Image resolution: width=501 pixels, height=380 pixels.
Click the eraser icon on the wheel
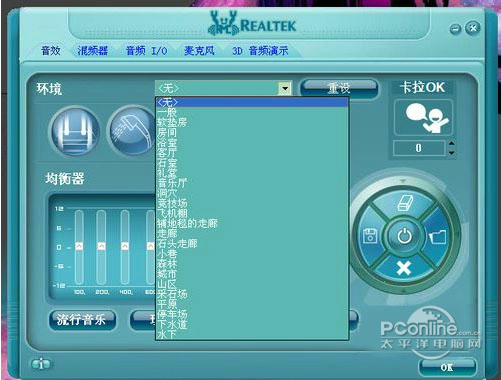click(405, 203)
